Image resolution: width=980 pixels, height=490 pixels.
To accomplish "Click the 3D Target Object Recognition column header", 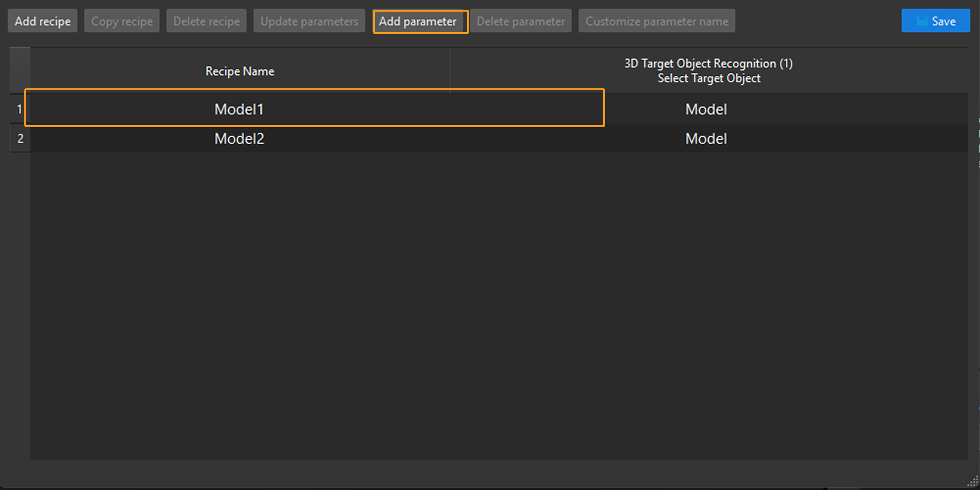I will point(708,71).
